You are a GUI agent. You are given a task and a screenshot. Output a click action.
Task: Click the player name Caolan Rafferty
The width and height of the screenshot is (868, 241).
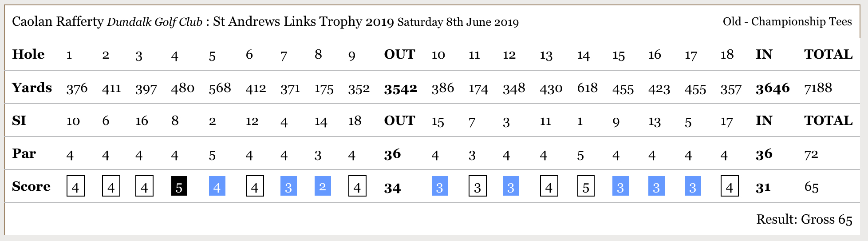[x=58, y=22]
